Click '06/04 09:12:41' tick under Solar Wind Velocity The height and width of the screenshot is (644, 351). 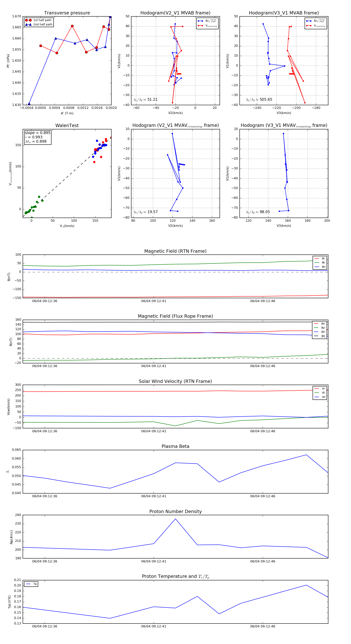154,431
